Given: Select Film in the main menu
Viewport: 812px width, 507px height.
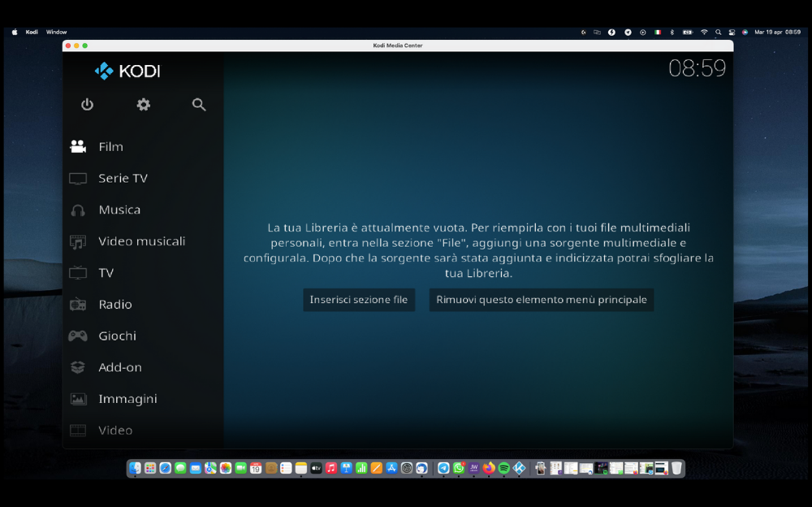Looking at the screenshot, I should (110, 147).
